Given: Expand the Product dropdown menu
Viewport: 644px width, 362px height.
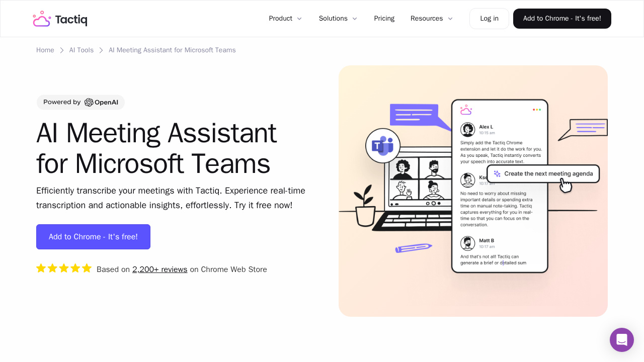Looking at the screenshot, I should click(x=285, y=19).
